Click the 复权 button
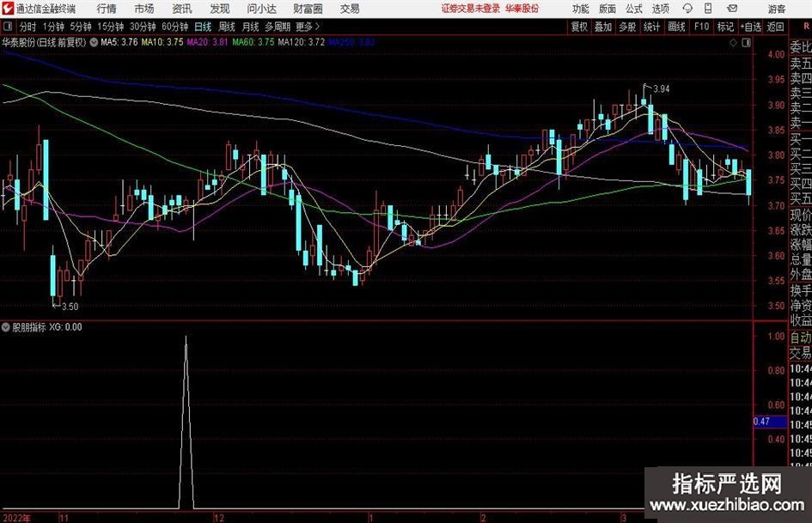The image size is (812, 523). click(579, 27)
